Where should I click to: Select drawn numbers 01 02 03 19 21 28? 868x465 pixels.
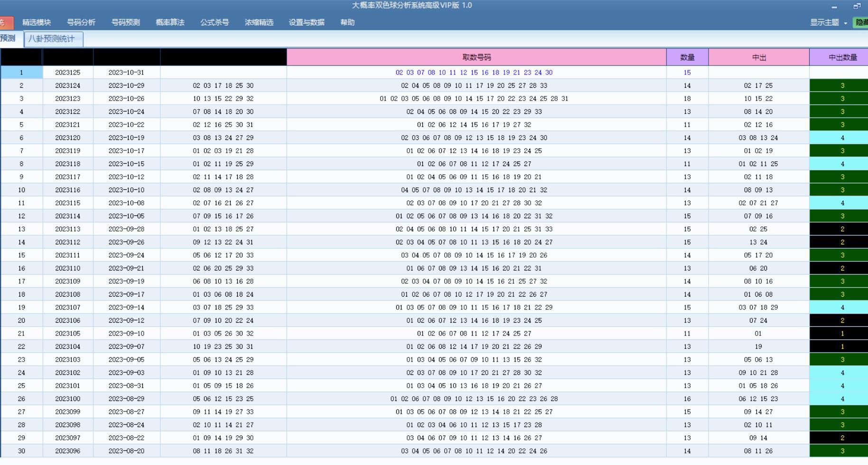pos(224,151)
